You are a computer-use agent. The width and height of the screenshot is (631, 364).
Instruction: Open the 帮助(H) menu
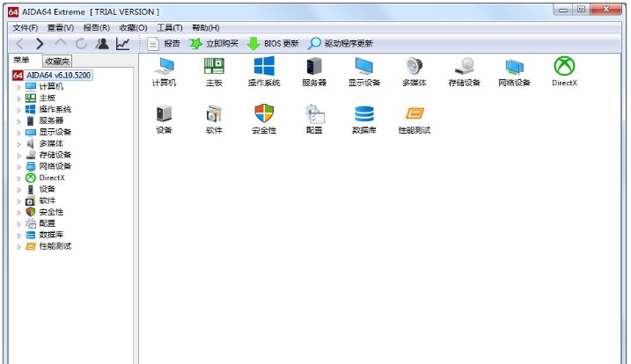coord(206,27)
